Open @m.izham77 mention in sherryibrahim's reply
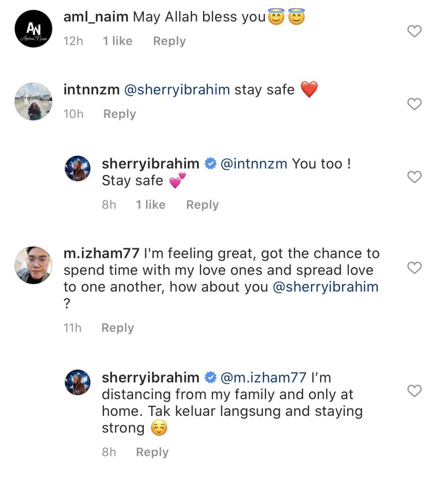This screenshot has width=448, height=480. 263,377
